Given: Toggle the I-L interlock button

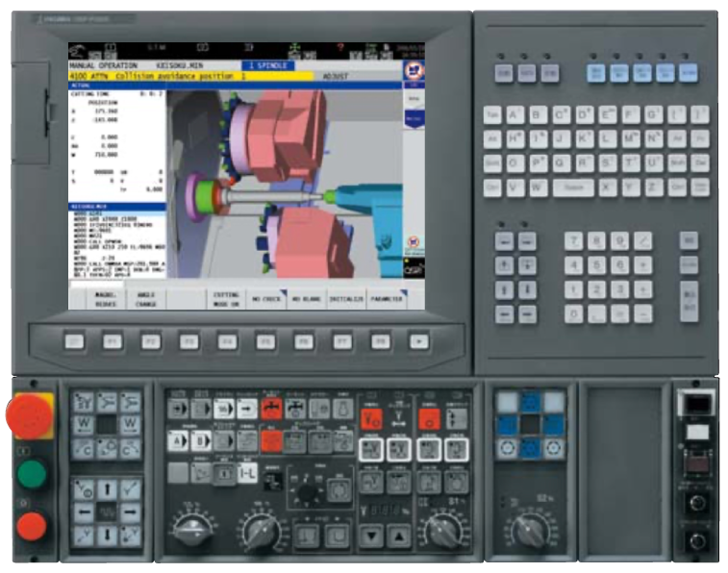Looking at the screenshot, I should point(247,473).
